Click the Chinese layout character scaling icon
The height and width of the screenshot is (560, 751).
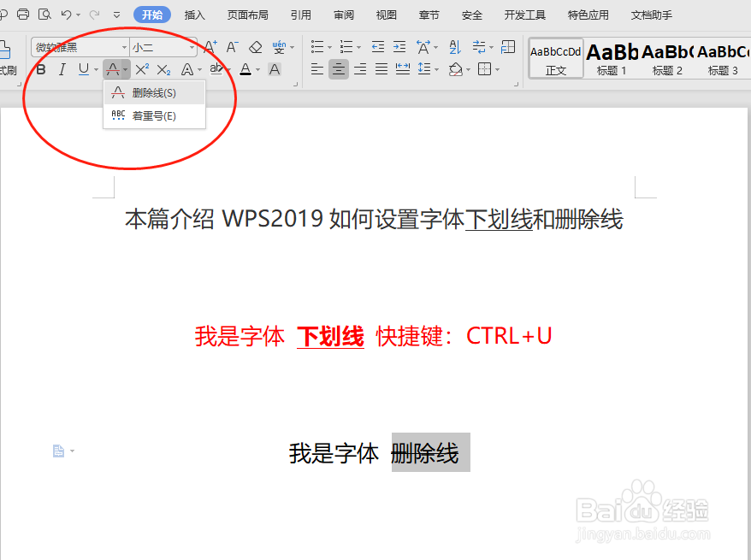[x=423, y=47]
